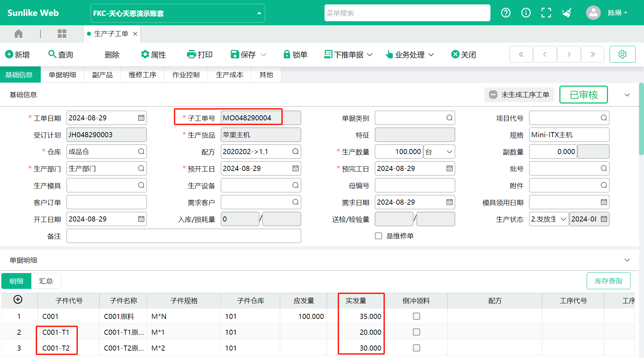Screen dimensions: 644x358
Task: Switch to 副产品 tab
Action: point(102,75)
